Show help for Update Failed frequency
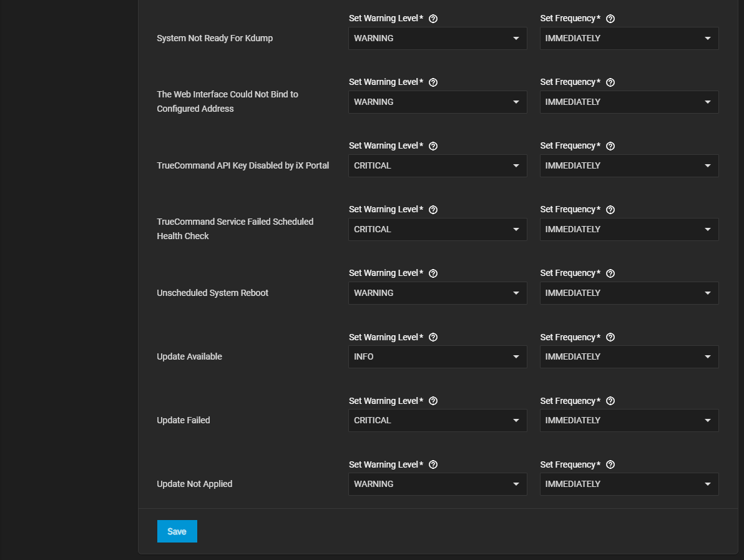Viewport: 744px width, 560px height. (x=610, y=401)
